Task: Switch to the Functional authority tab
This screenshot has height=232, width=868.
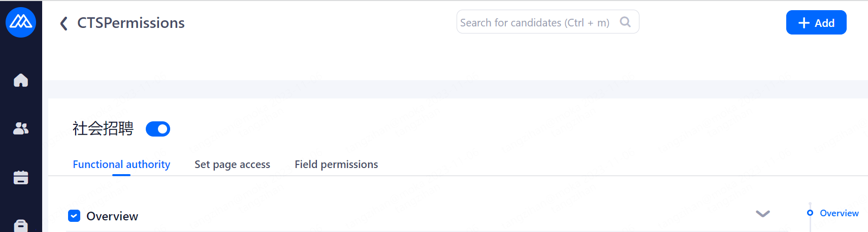Action: pos(121,164)
